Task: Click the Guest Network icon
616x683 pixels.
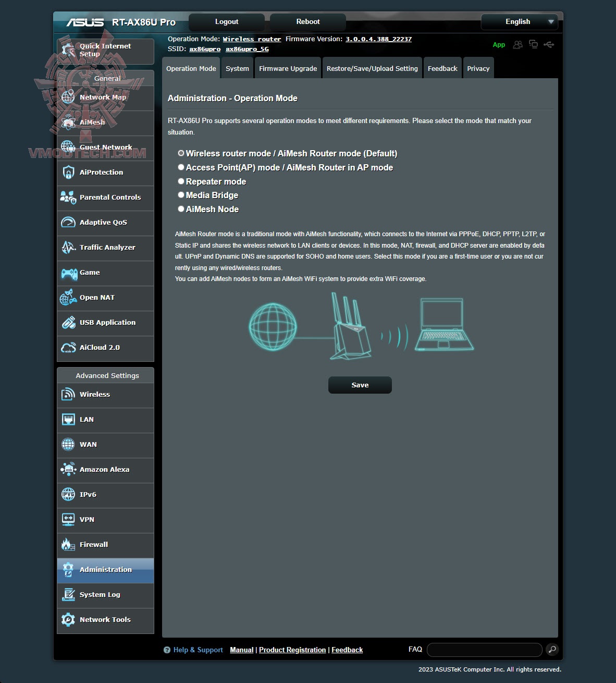Action: 68,147
